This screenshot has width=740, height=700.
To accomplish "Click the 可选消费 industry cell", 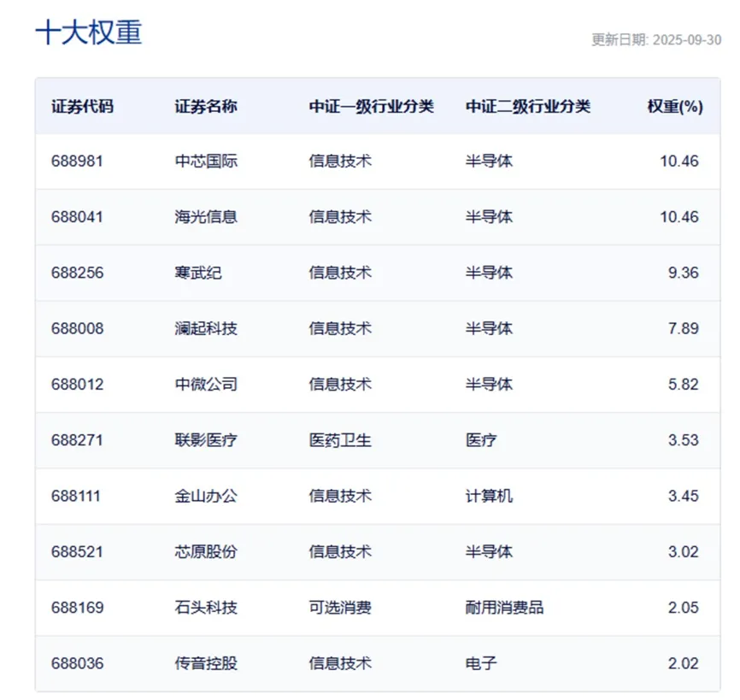I will (340, 607).
